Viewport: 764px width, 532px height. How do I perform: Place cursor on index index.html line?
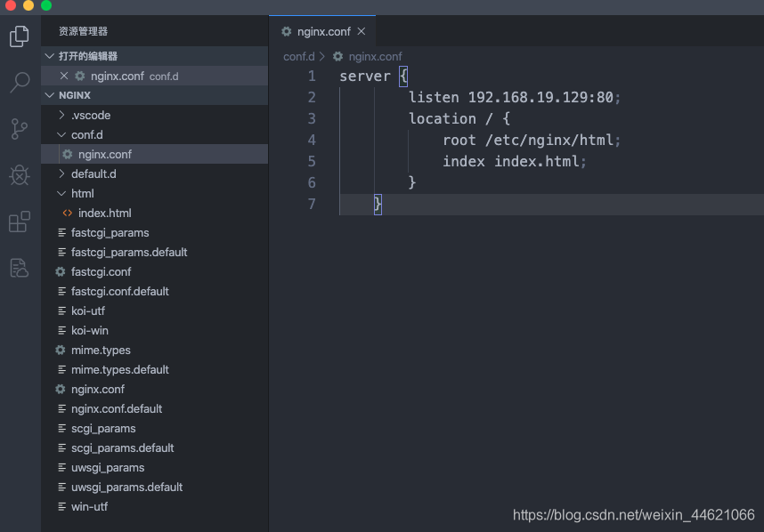[515, 162]
